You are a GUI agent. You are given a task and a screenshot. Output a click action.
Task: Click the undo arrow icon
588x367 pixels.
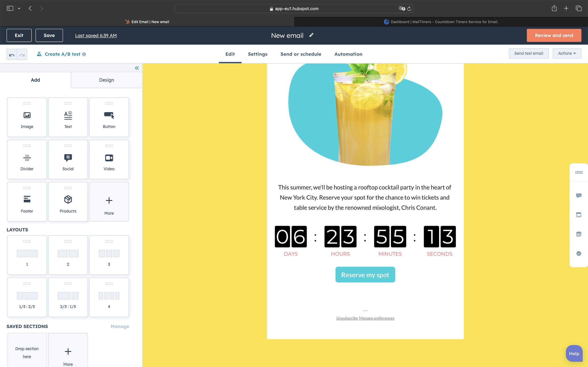[x=12, y=55]
